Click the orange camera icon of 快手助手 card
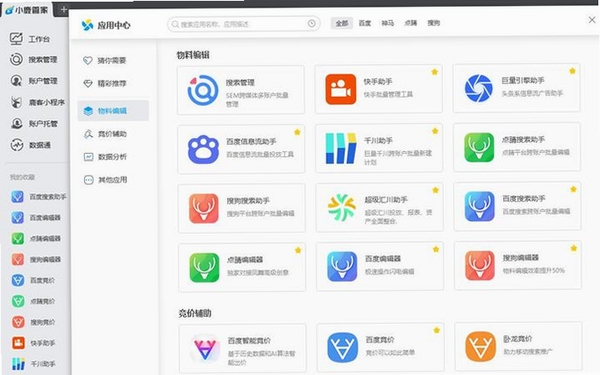Viewport: 600px width, 375px height. pos(341,89)
